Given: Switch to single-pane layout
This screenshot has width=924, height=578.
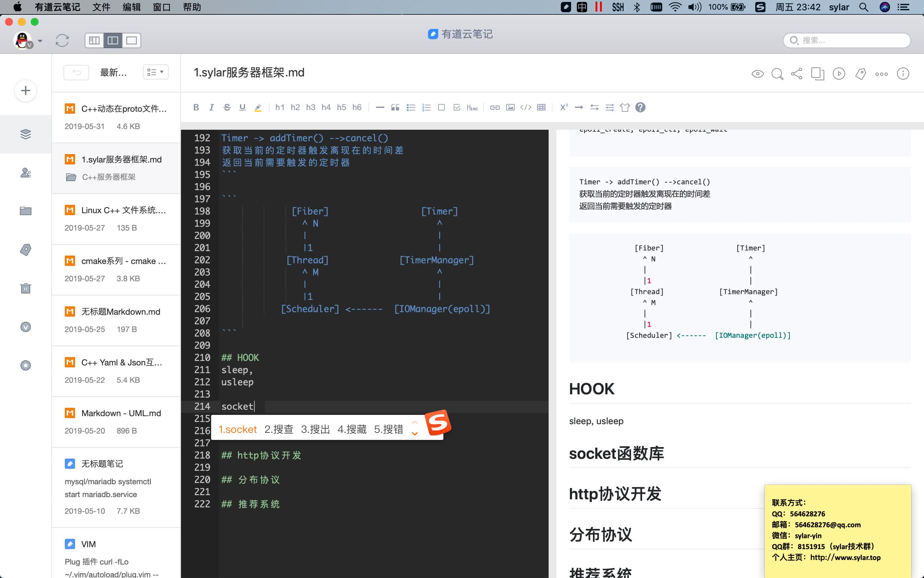Looking at the screenshot, I should [131, 40].
